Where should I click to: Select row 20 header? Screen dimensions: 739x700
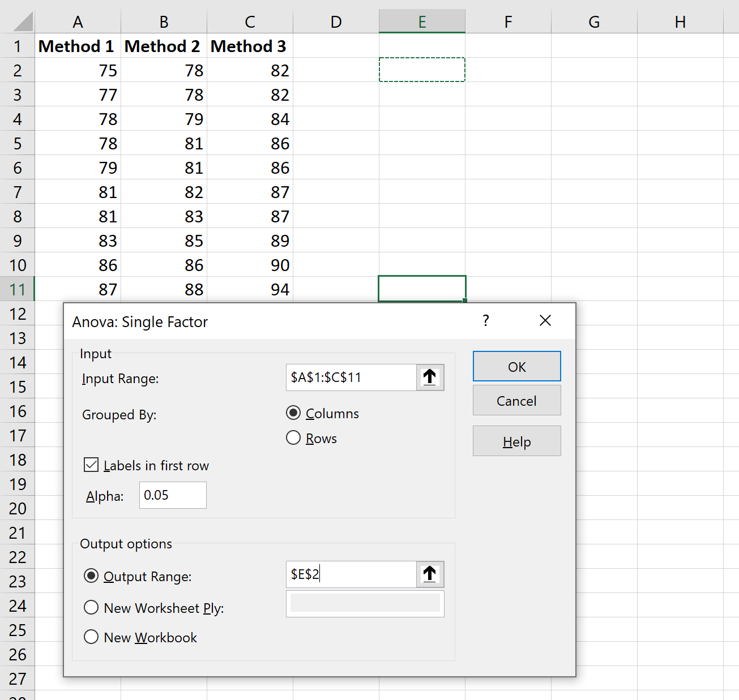pyautogui.click(x=18, y=508)
